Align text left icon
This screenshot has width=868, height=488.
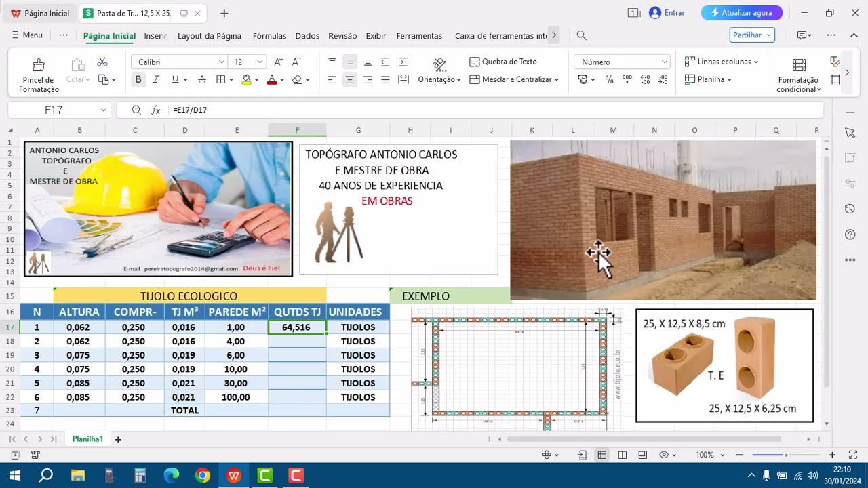[x=332, y=79]
